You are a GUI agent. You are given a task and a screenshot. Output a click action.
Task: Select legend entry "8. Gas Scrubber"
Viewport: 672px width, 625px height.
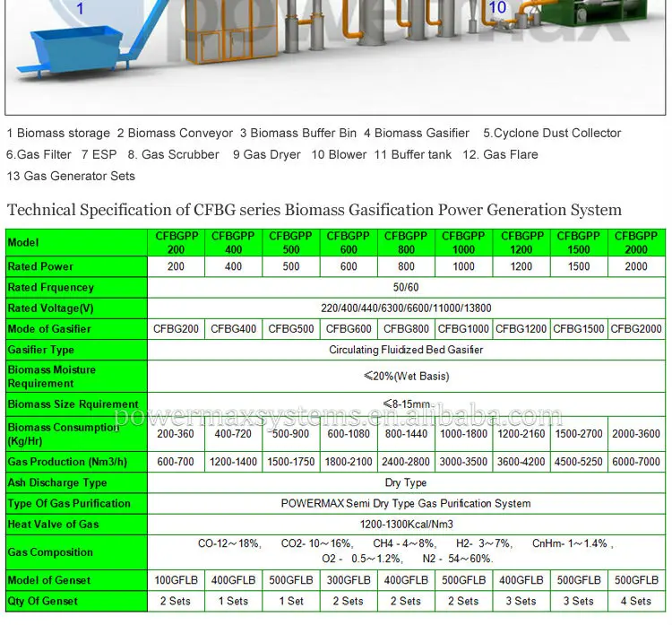(173, 154)
